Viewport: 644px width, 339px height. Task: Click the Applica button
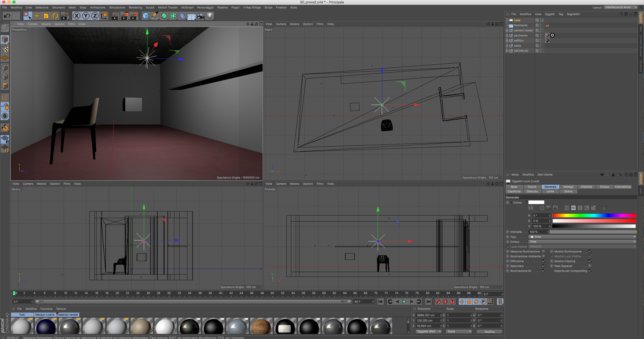(x=489, y=332)
